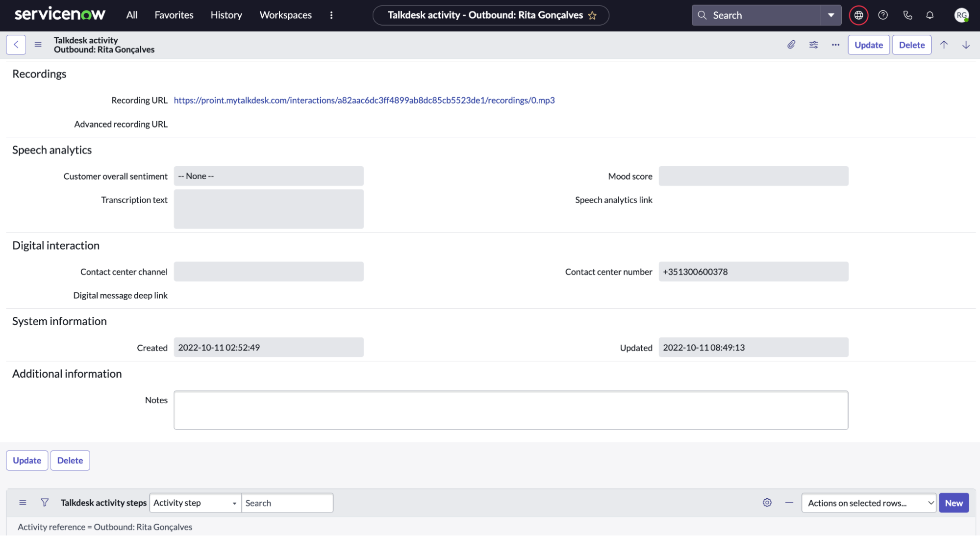Open the Favorites menu
This screenshot has height=536, width=980.
(x=174, y=15)
